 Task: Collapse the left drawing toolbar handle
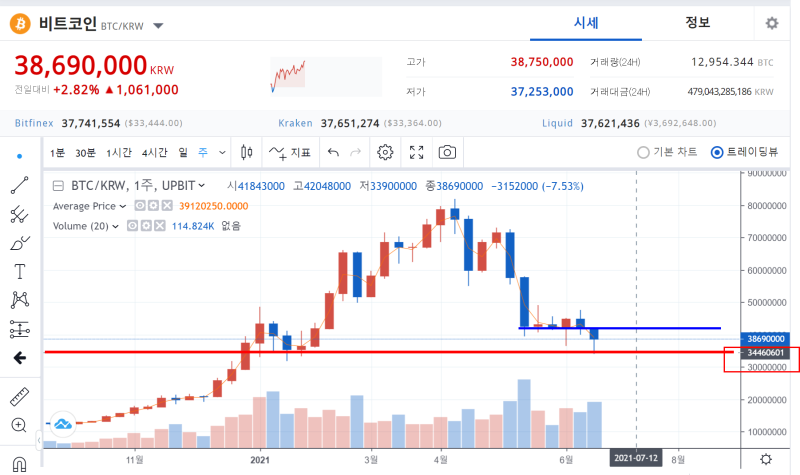pos(39,440)
